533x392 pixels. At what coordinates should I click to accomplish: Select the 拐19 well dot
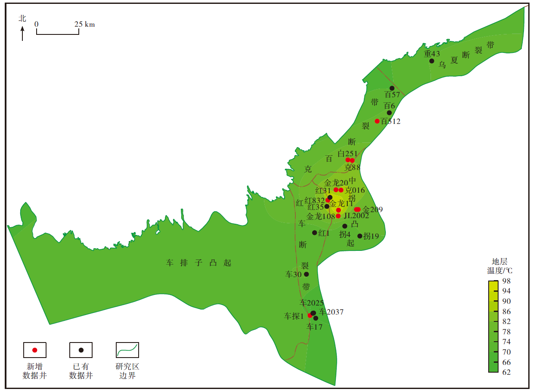(360, 236)
